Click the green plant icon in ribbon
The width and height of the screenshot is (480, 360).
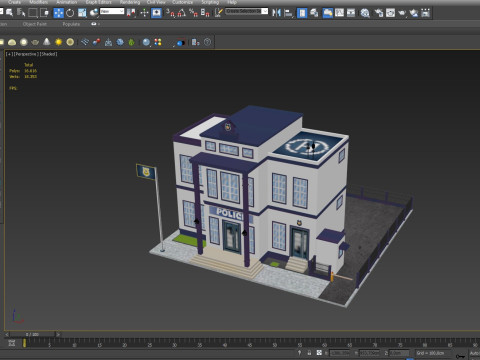[x=132, y=42]
